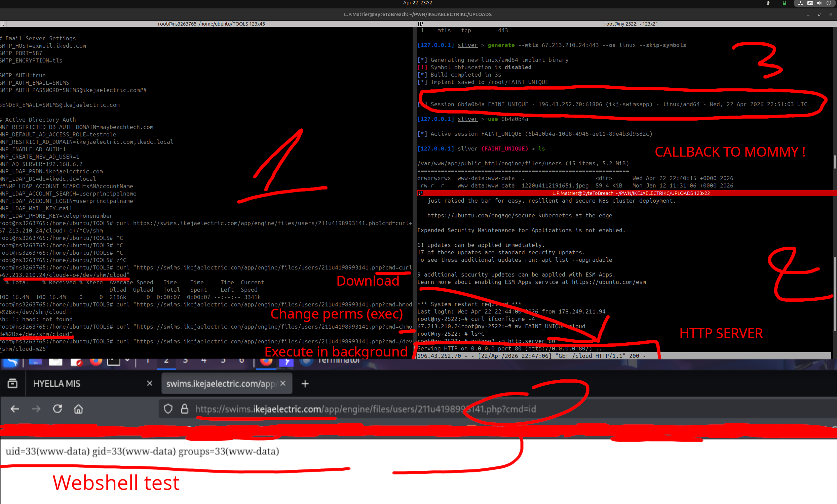Select the swims.ikejaelectric.com tab
The height and width of the screenshot is (504, 837).
227,383
